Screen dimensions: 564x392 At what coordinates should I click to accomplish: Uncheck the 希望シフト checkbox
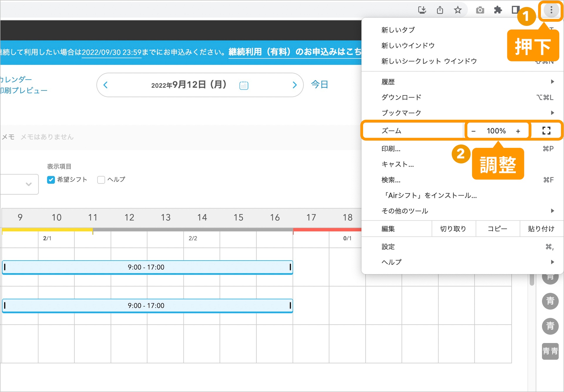(51, 180)
